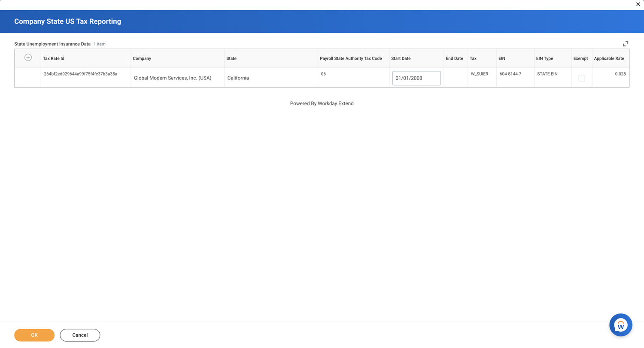Select the California state cell
644x348 pixels.
(238, 78)
